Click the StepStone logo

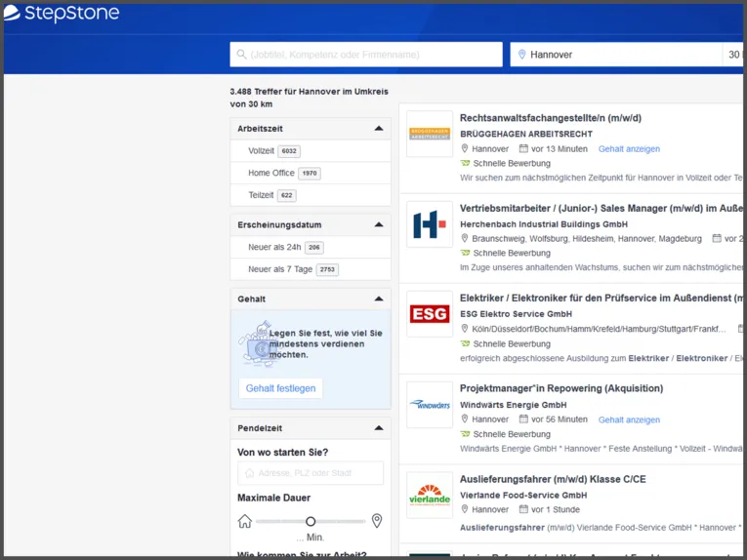tap(62, 13)
